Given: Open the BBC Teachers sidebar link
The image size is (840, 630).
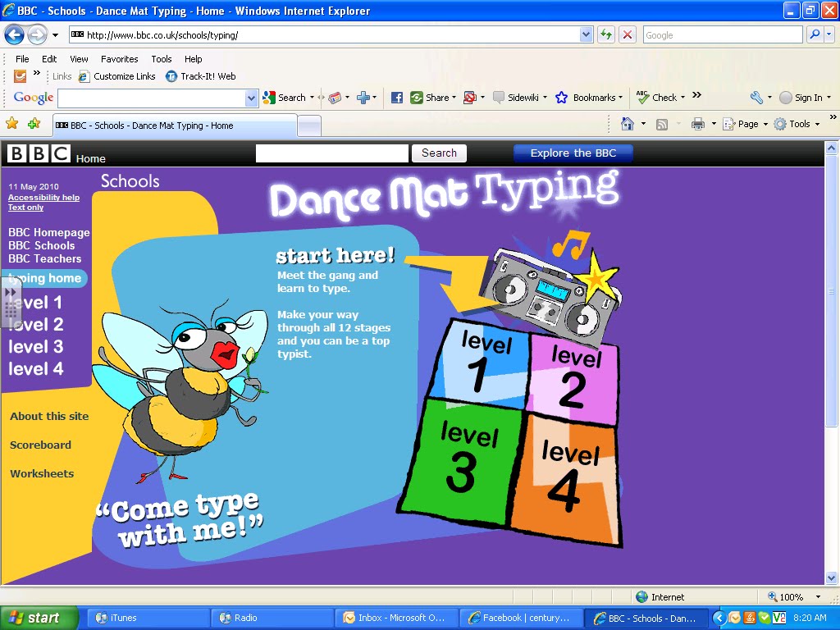Looking at the screenshot, I should pos(45,258).
